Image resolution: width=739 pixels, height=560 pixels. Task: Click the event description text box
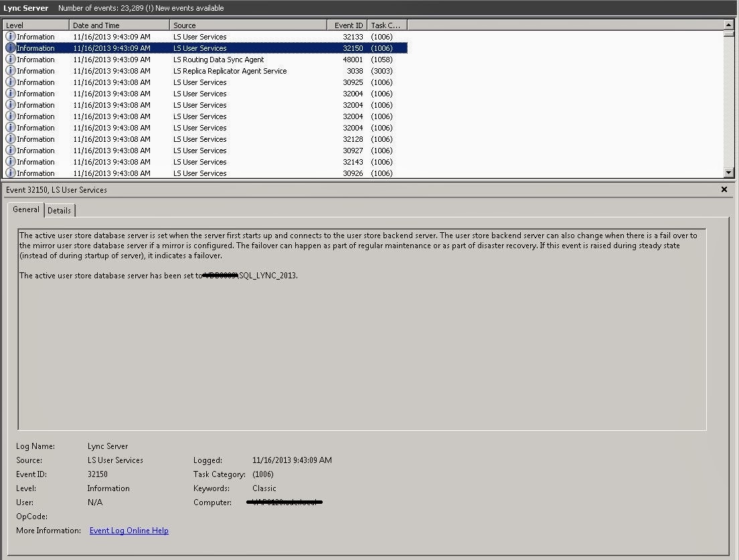pyautogui.click(x=362, y=329)
